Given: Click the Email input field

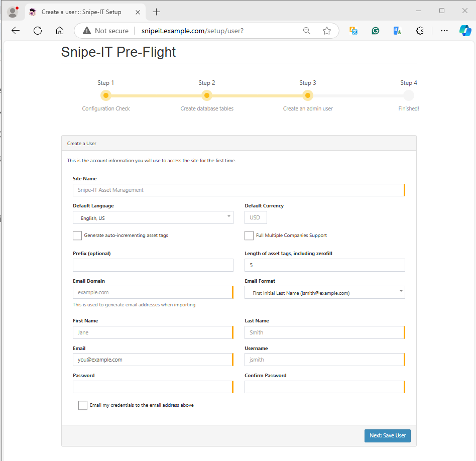Looking at the screenshot, I should [x=153, y=360].
